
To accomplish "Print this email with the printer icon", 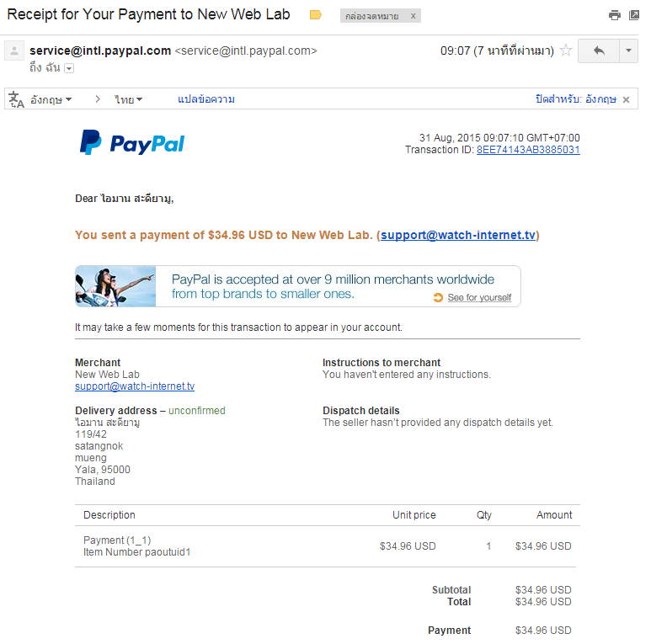I will 615,15.
